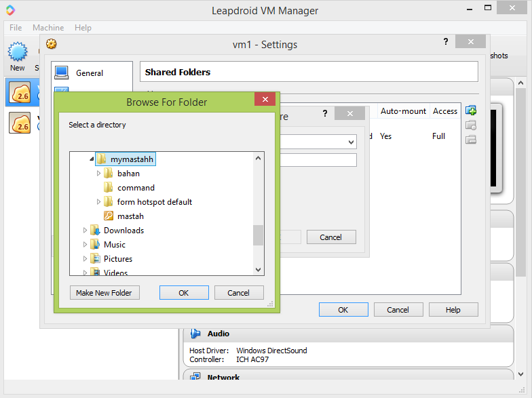Click the Windows DirectSound host driver text
This screenshot has height=398, width=532.
click(x=271, y=351)
